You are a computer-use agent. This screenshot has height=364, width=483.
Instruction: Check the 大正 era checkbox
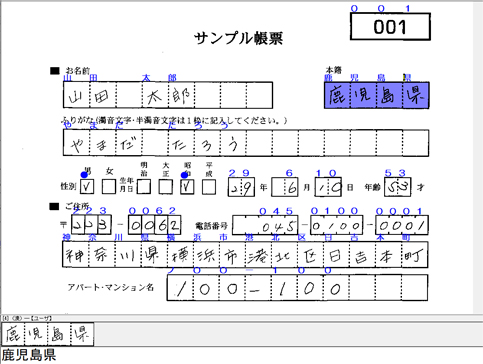(166, 187)
